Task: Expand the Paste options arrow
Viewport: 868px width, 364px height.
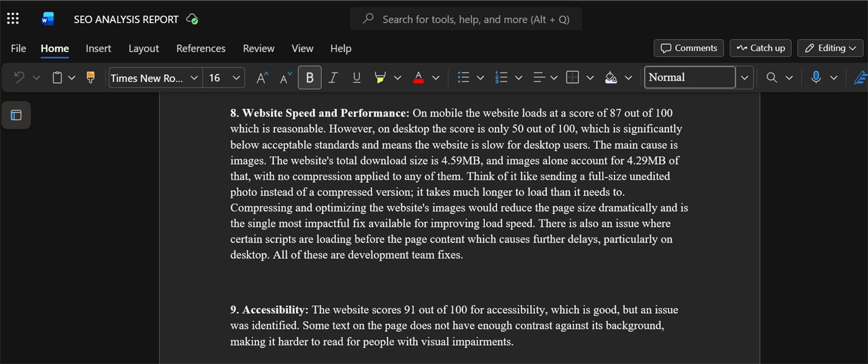Action: click(71, 78)
